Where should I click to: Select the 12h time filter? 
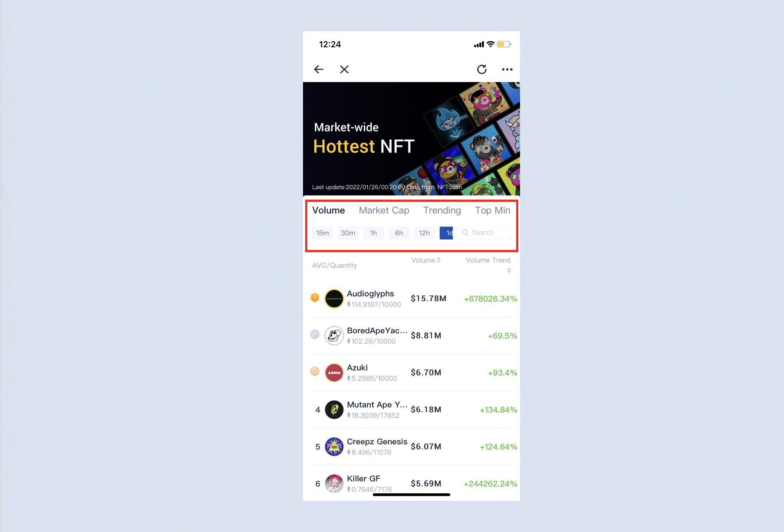(x=424, y=233)
